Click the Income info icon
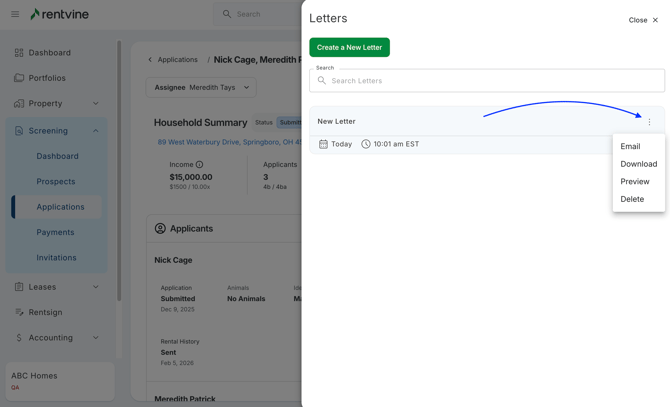 [x=199, y=164]
